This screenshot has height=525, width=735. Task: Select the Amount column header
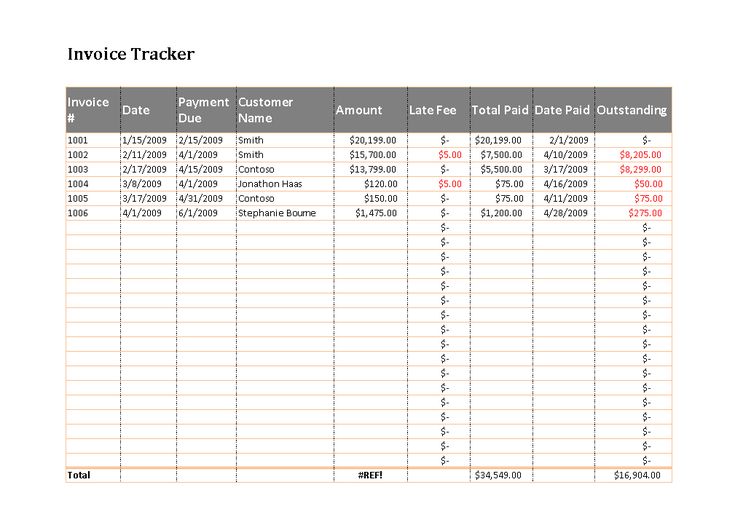click(370, 110)
